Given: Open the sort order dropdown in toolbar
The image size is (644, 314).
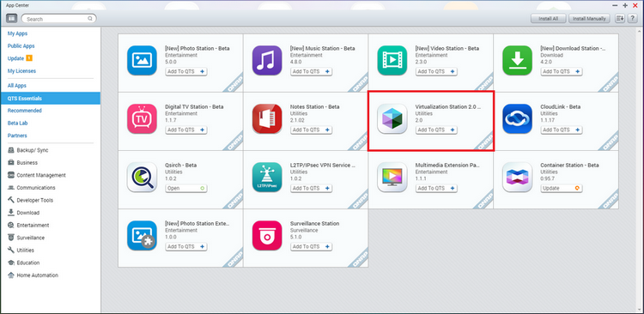Looking at the screenshot, I should (x=620, y=19).
